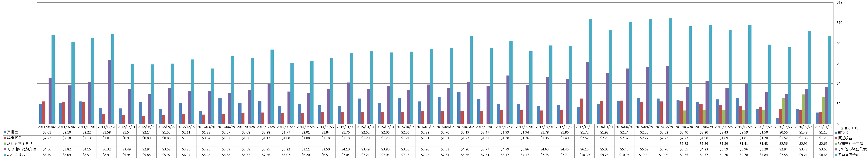The height and width of the screenshot is (158, 868).
Task: Select the 2018/12/29 date header
Action: pyautogui.click(x=665, y=127)
